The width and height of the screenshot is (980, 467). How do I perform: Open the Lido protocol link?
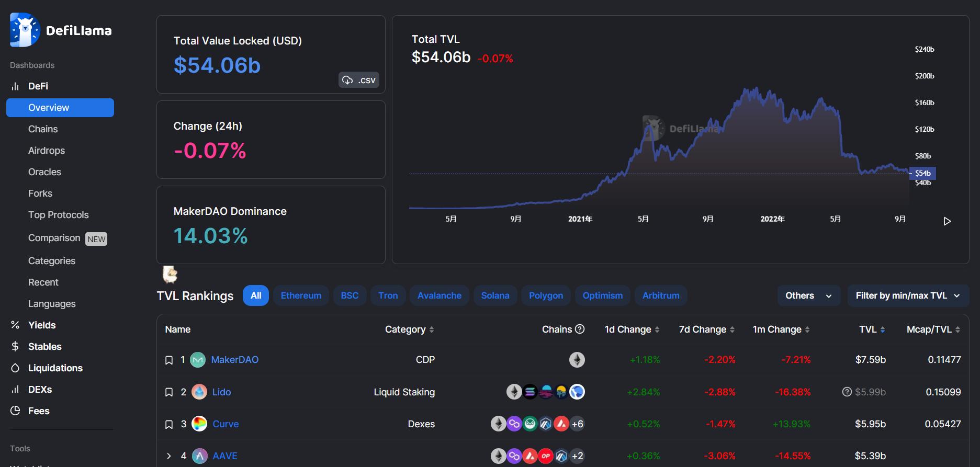click(x=221, y=392)
